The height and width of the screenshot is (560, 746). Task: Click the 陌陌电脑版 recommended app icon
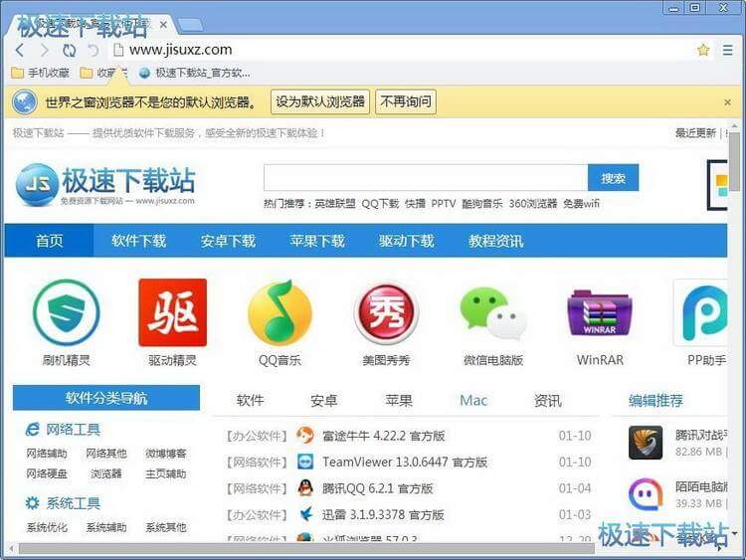[646, 494]
